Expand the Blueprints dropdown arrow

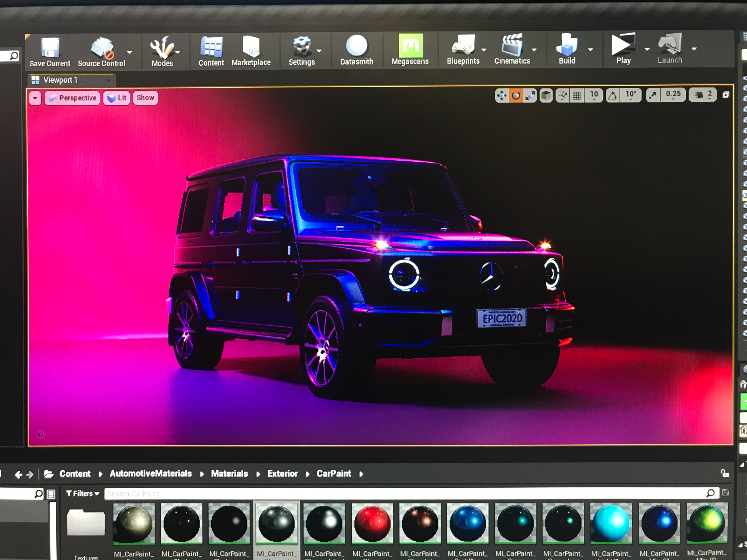484,50
